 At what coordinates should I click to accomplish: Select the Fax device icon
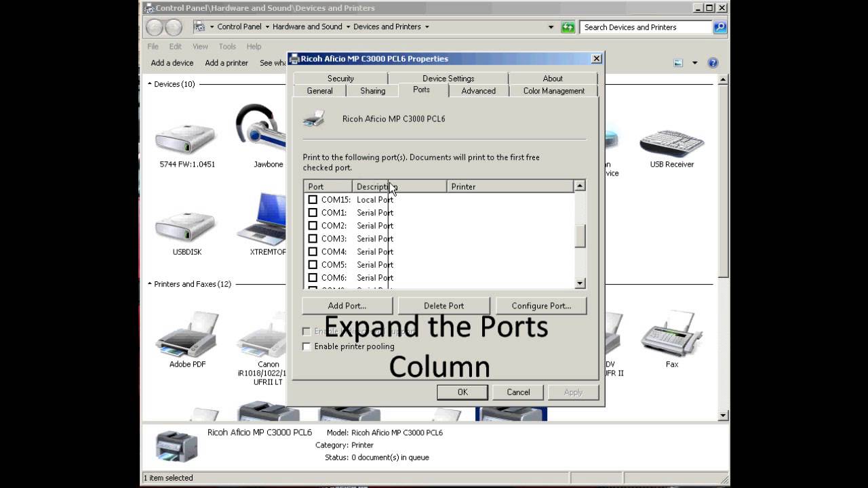[672, 334]
